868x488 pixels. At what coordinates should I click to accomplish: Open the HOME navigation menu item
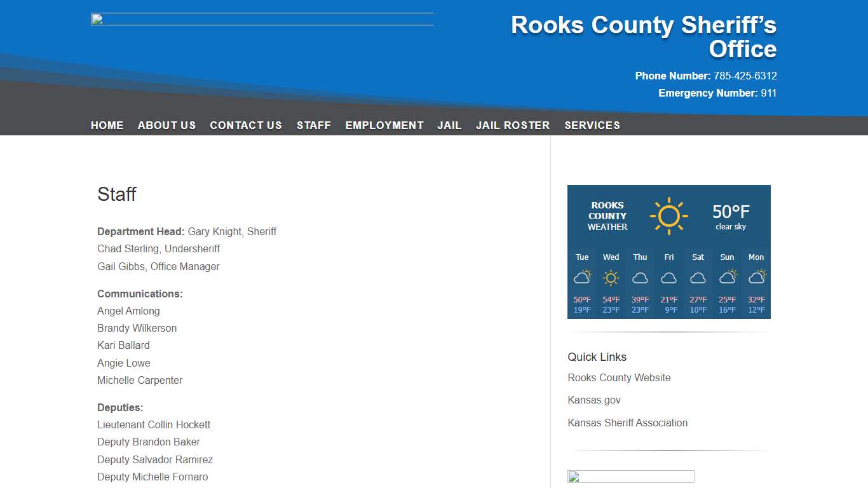(107, 125)
